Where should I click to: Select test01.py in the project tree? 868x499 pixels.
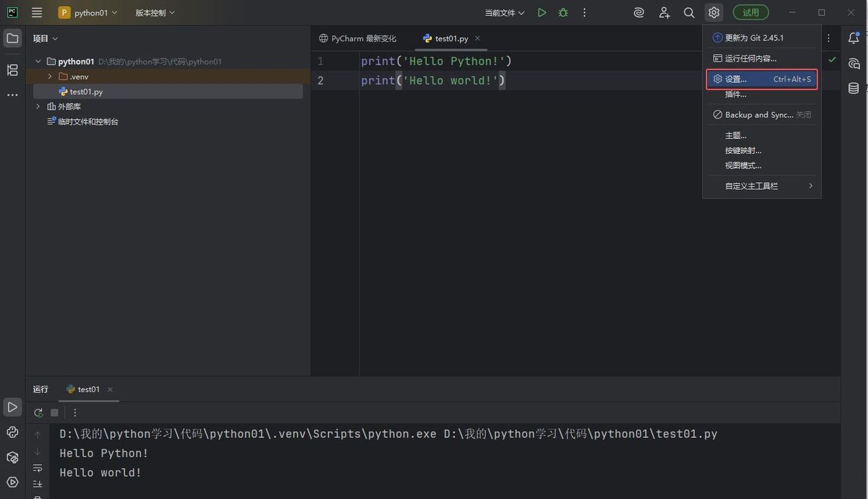coord(86,92)
